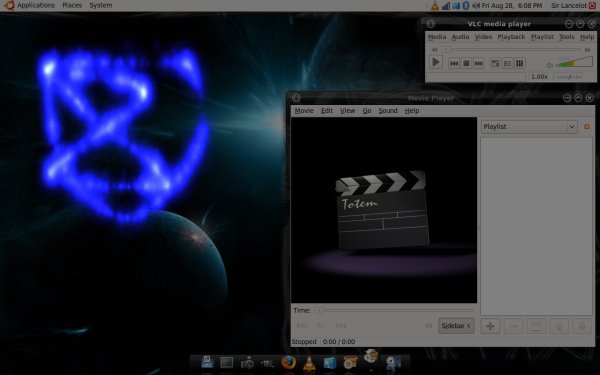Open camera screenshot app in dock

point(247,362)
